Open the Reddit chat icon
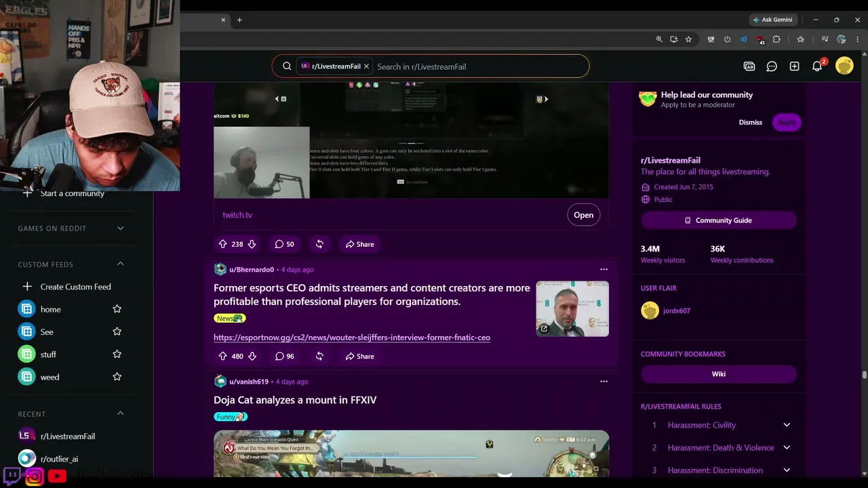 [x=772, y=66]
